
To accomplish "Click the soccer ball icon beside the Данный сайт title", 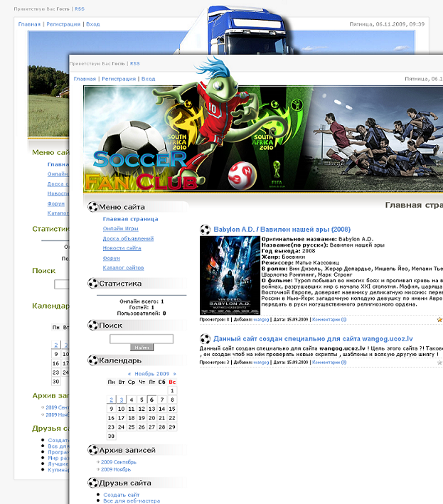I will point(205,339).
